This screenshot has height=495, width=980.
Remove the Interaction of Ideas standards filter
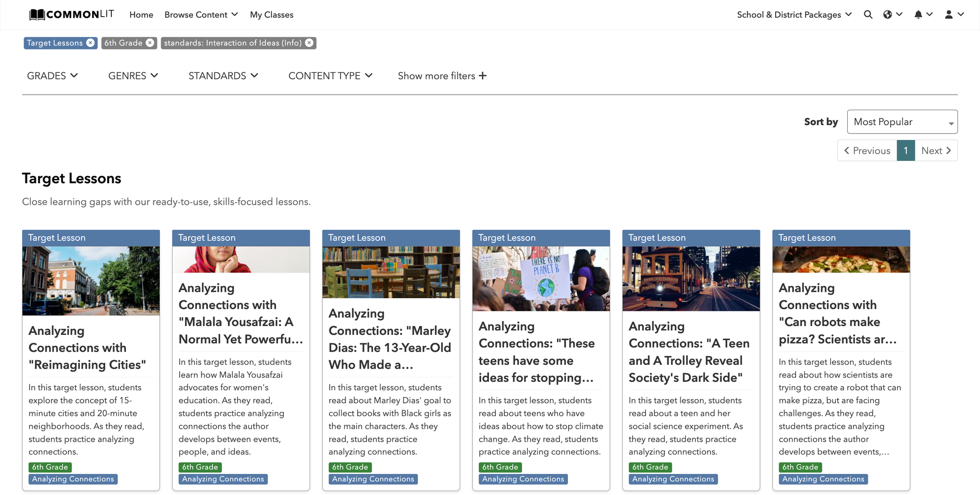click(309, 43)
